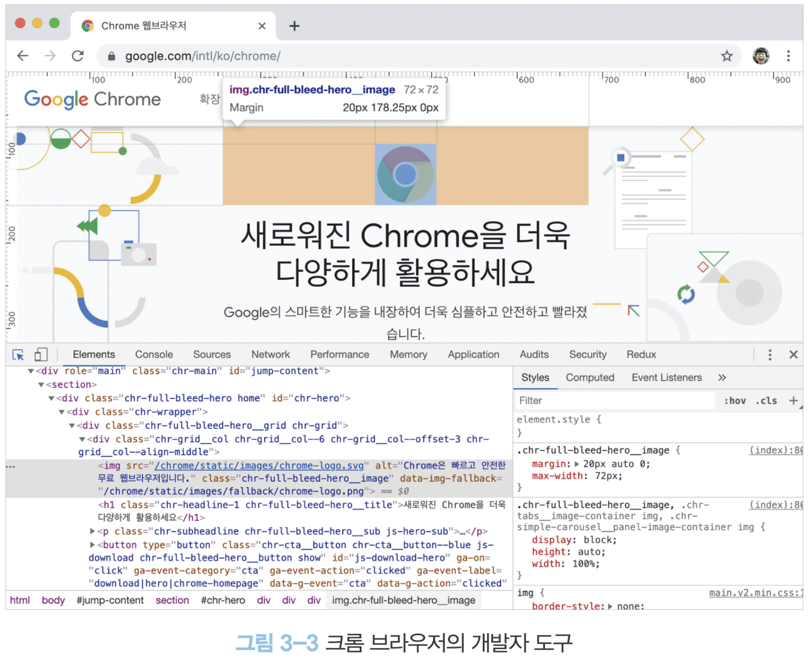Open (index) link beside .chr-full-bleed-hero__image rule
812x670 pixels.
776,450
